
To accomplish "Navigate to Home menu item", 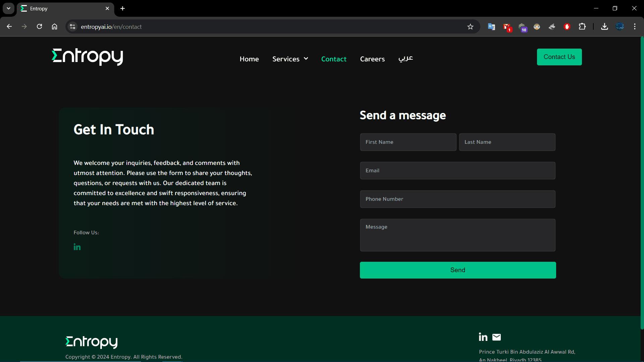I will 249,59.
